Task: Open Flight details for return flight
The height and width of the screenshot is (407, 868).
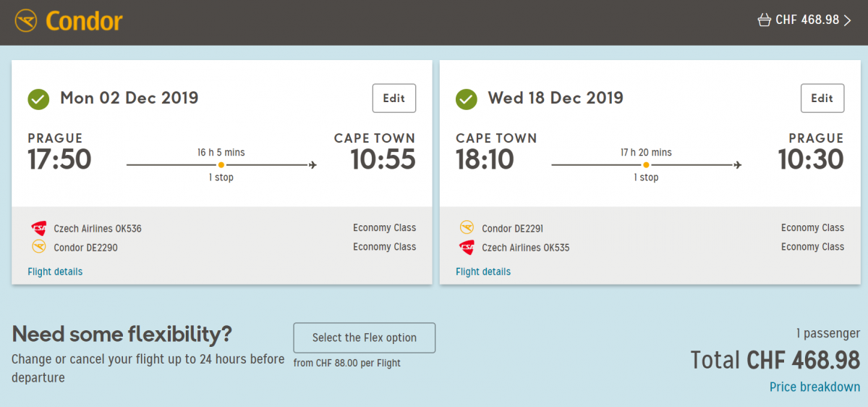Action: [483, 272]
